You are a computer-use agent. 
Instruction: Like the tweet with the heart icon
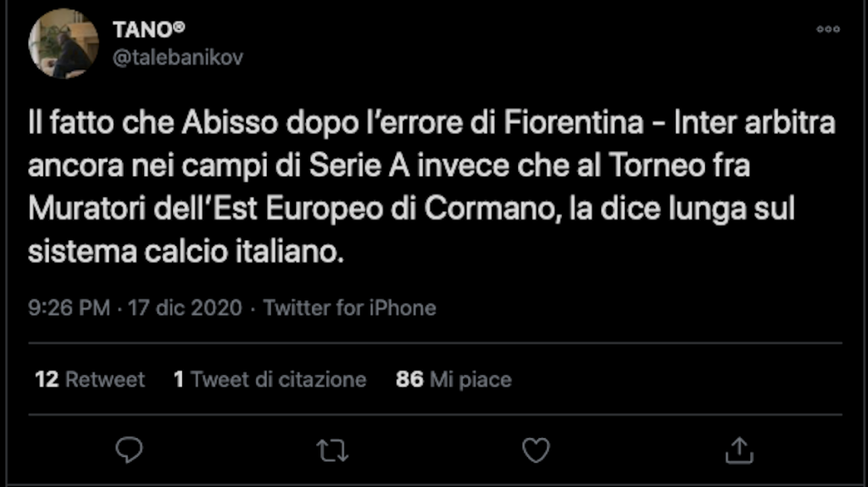(536, 450)
